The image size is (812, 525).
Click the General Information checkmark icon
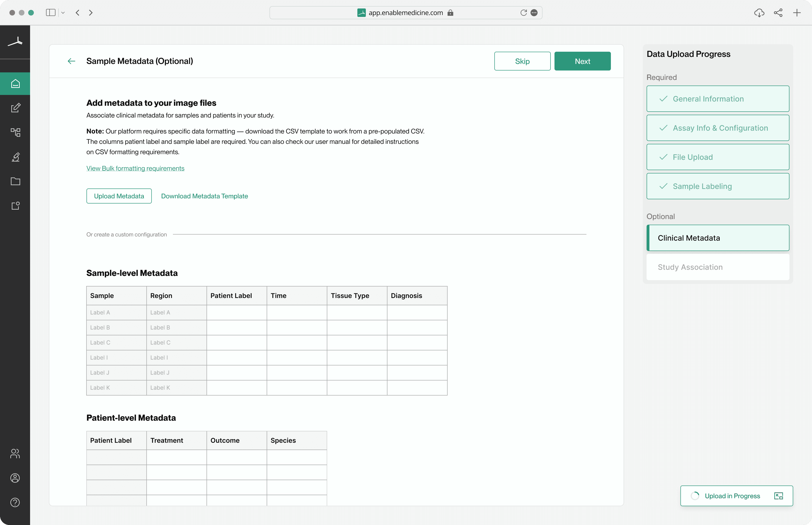pyautogui.click(x=663, y=98)
